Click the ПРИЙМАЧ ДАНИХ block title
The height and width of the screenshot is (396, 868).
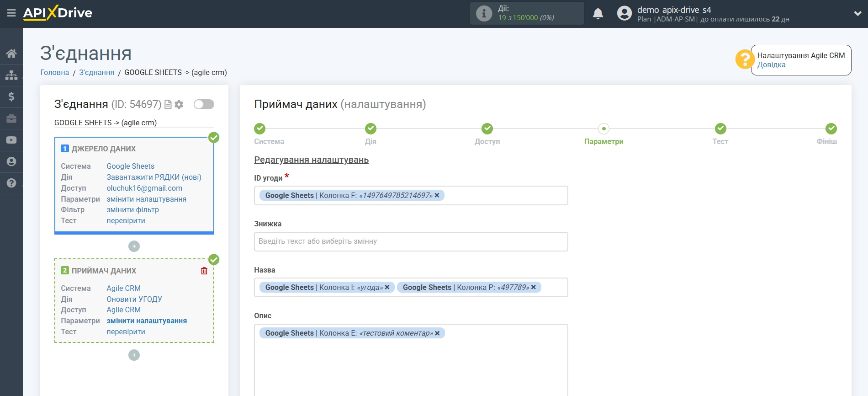pos(104,271)
